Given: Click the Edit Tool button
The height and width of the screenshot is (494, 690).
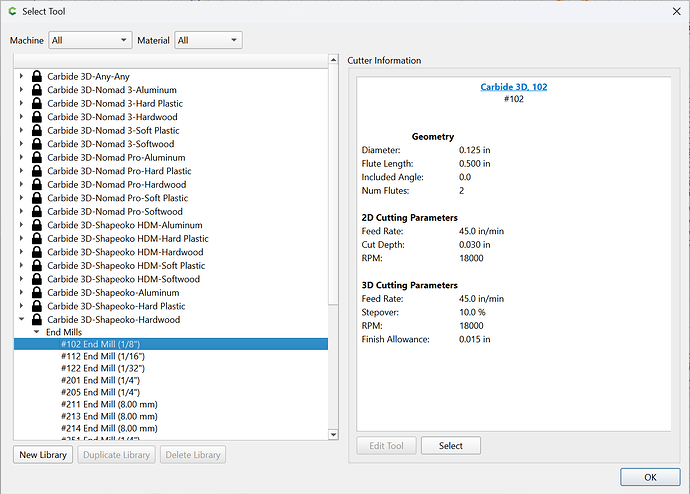Looking at the screenshot, I should coord(386,446).
